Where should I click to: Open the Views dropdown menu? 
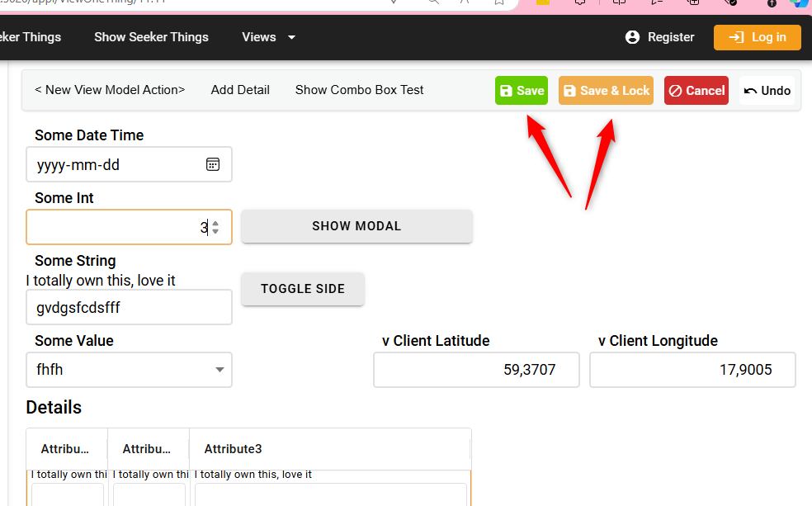[x=268, y=37]
